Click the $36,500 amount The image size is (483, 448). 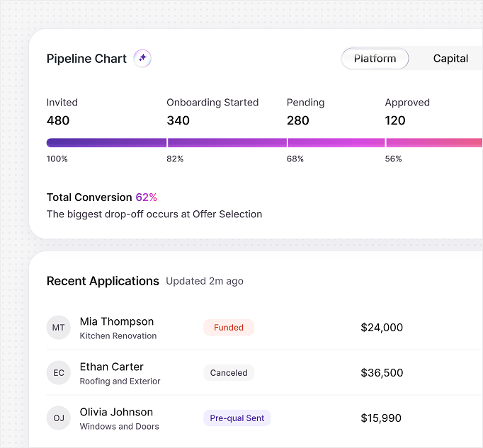[382, 372]
